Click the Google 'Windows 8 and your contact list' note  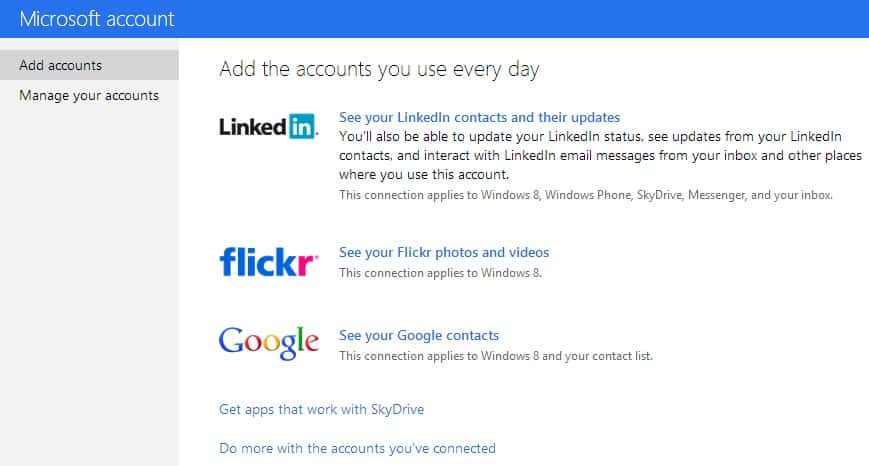(495, 356)
